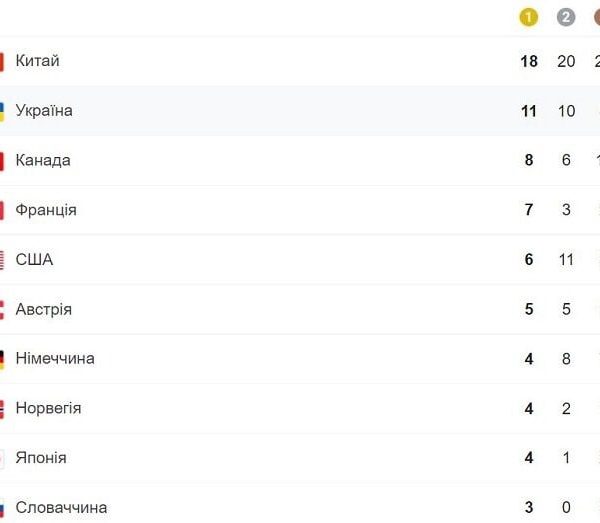Screen dimensions: 600x523
Task: Click China's gold count of 18
Action: pos(529,61)
